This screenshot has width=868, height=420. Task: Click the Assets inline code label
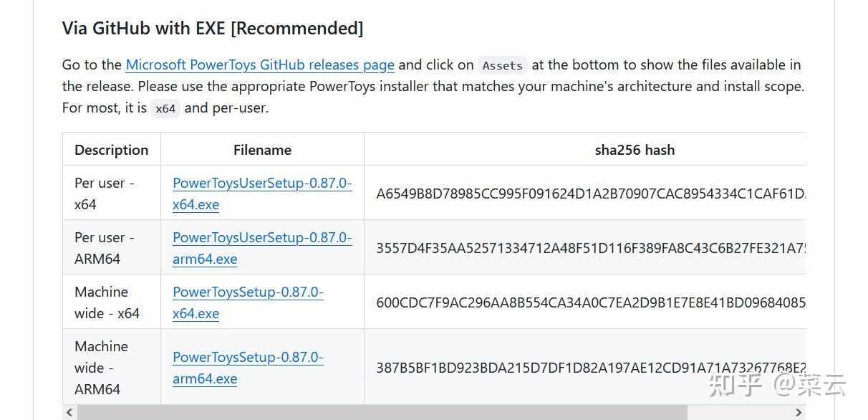click(x=502, y=65)
